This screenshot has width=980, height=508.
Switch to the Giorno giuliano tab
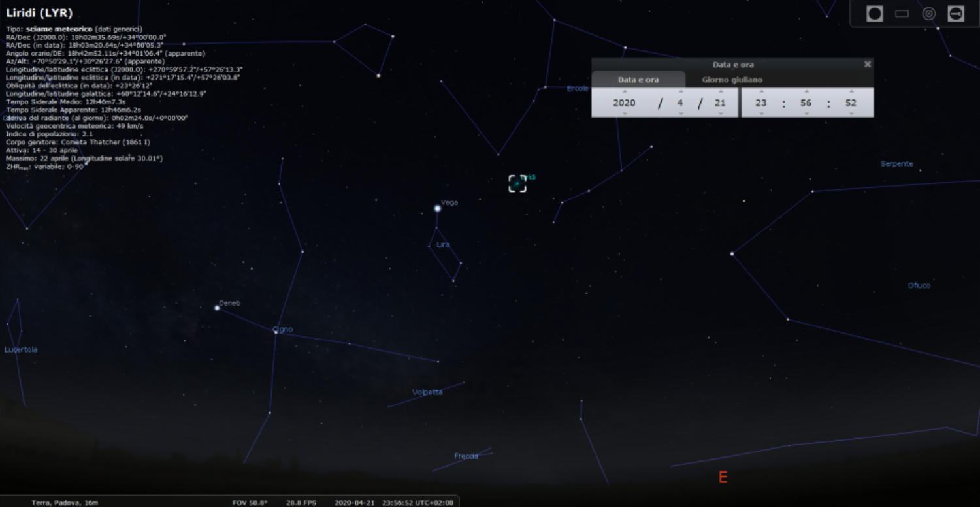pyautogui.click(x=732, y=80)
